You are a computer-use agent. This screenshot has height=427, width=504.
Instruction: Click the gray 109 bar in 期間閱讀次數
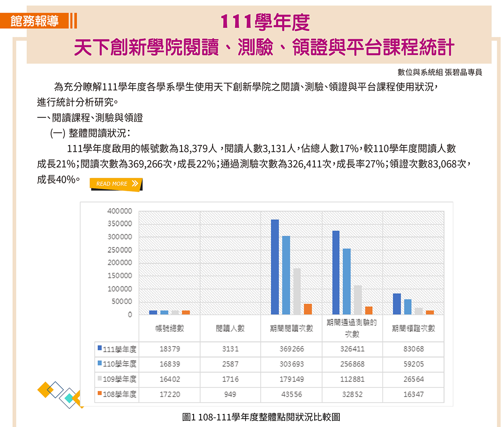[x=297, y=291]
